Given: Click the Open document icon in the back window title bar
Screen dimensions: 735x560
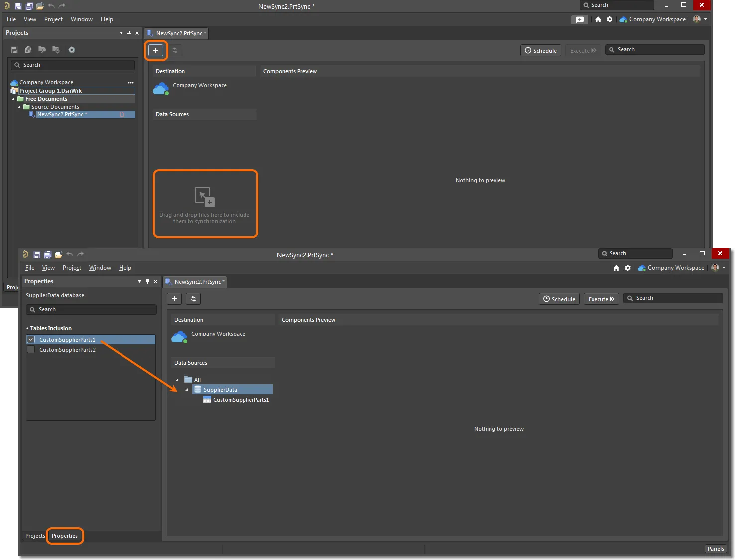Looking at the screenshot, I should [40, 6].
